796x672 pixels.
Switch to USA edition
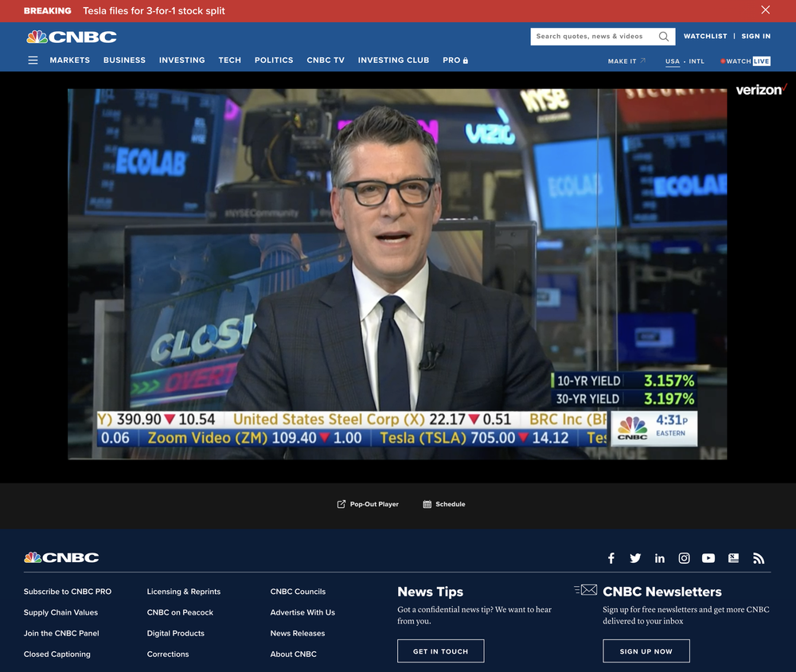pyautogui.click(x=672, y=61)
